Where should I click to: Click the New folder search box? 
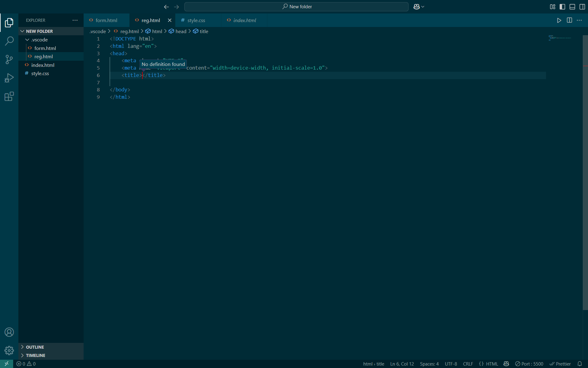pos(296,7)
